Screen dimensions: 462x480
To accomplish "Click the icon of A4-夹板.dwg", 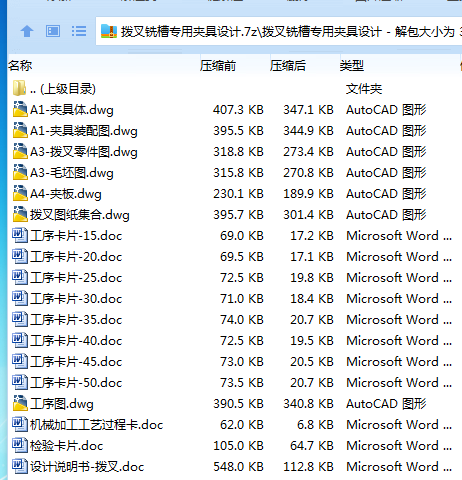I will [20, 193].
